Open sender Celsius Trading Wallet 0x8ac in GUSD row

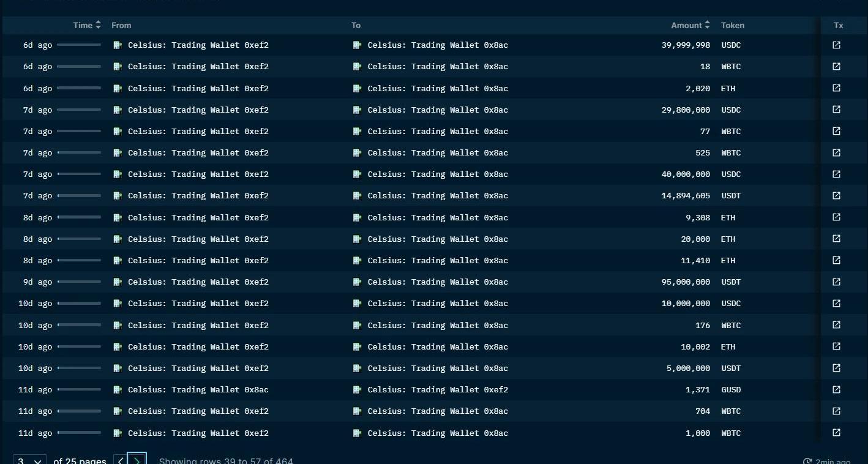(198, 390)
